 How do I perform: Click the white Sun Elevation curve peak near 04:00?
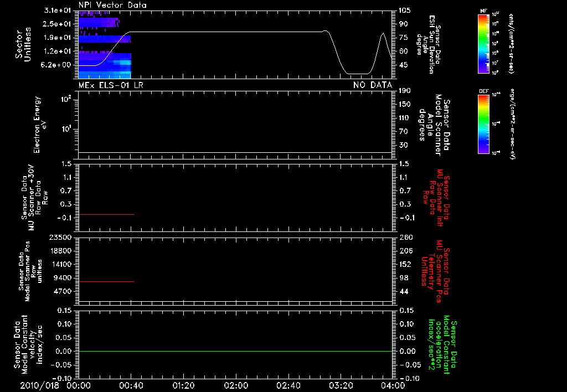click(383, 33)
